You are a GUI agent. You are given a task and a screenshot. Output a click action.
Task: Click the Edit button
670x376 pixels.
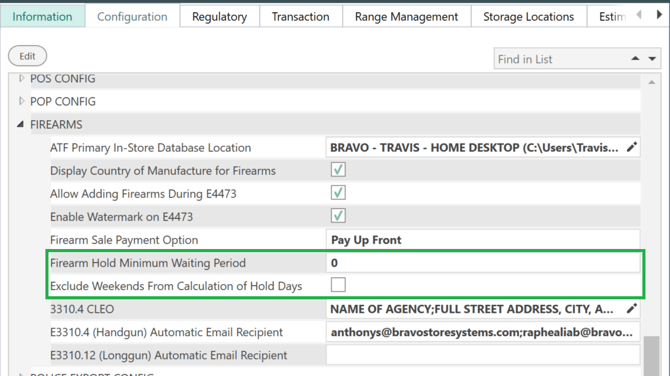(x=27, y=56)
